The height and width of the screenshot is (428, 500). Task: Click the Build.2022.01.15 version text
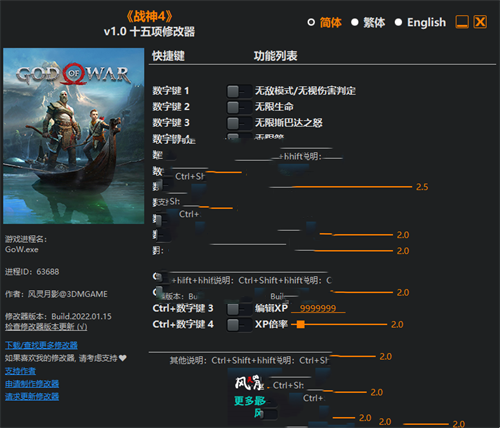[81, 316]
